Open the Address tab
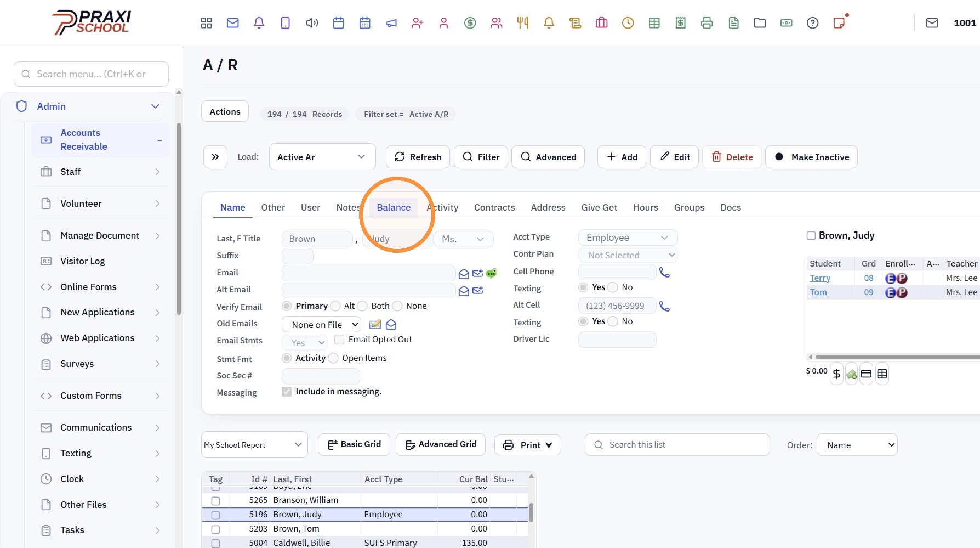Screen dimensions: 980x548 [548, 207]
